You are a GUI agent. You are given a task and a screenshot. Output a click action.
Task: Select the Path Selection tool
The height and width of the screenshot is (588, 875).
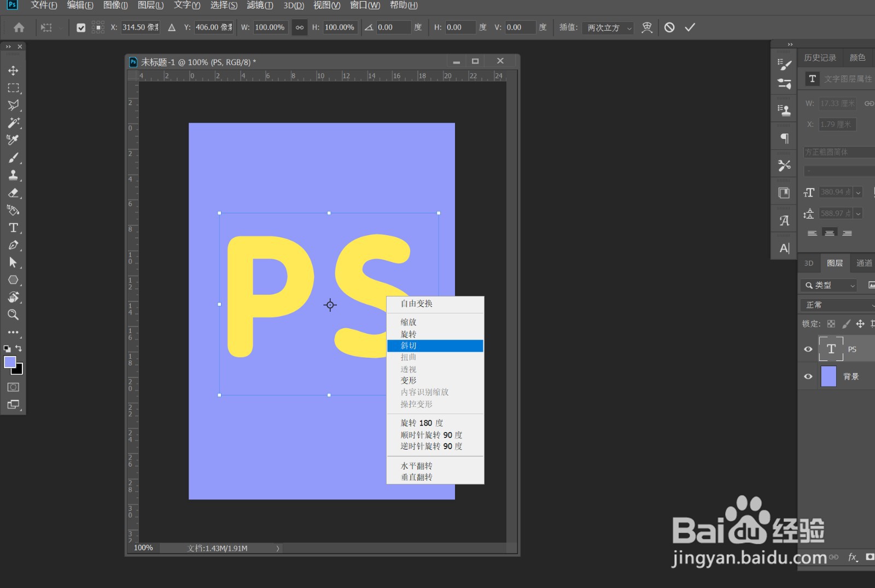click(x=13, y=263)
